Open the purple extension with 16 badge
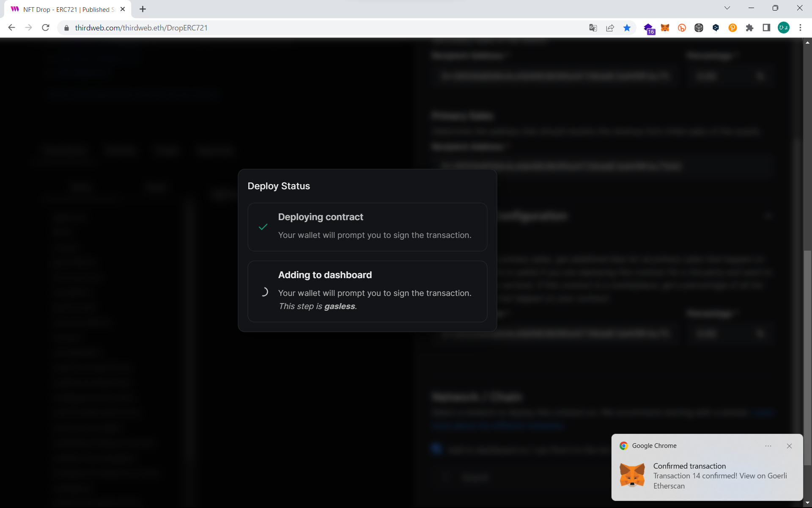812x508 pixels. coord(648,28)
